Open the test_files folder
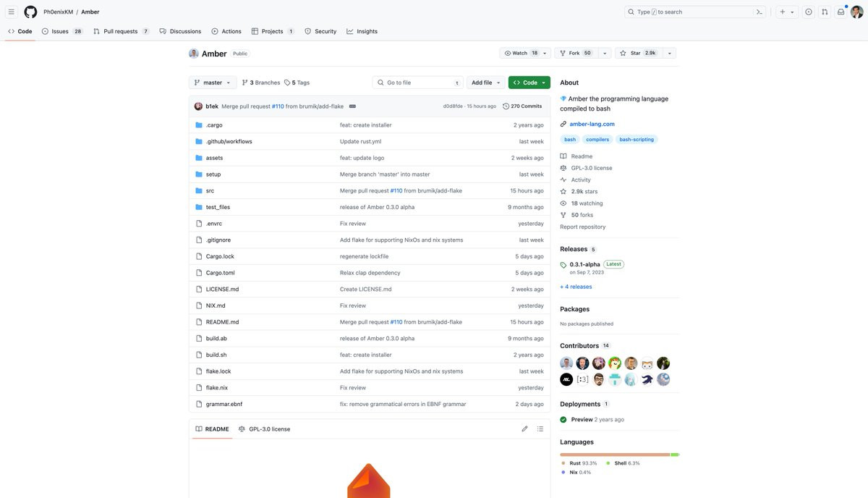Screen dimensions: 868x498 point(218,207)
